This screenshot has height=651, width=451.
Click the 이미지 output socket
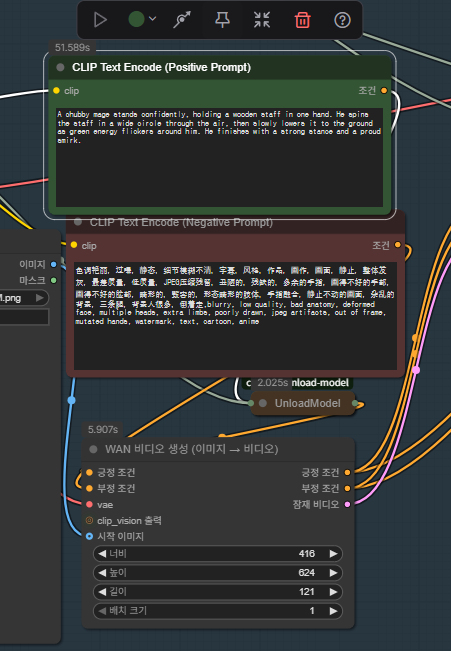coord(54,264)
